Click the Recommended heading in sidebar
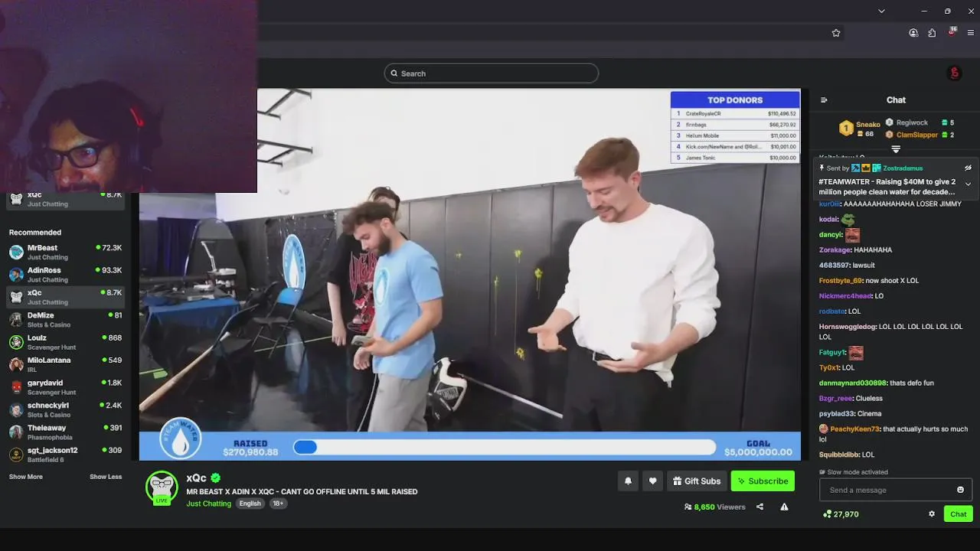This screenshot has width=980, height=551. tap(35, 232)
